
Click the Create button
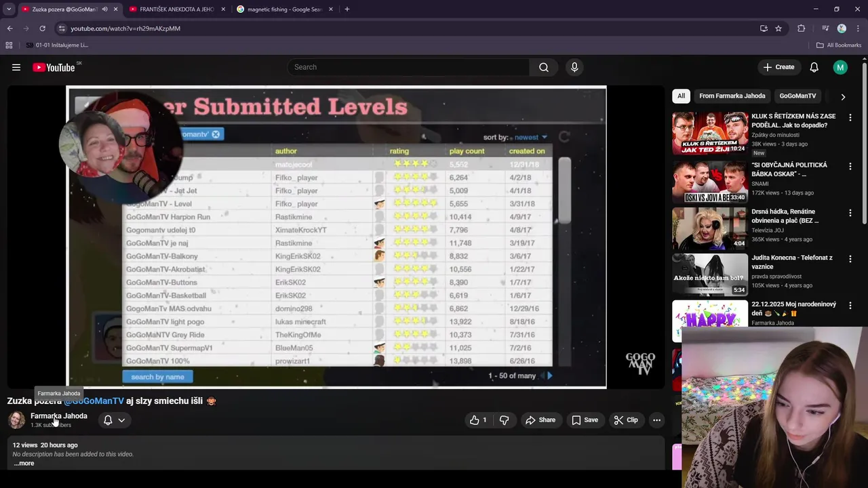pyautogui.click(x=778, y=67)
